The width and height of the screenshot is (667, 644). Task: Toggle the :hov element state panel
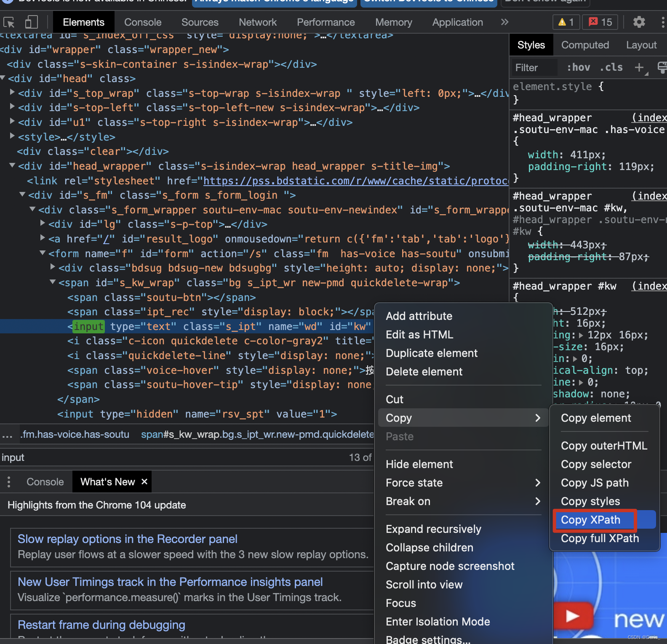578,67
